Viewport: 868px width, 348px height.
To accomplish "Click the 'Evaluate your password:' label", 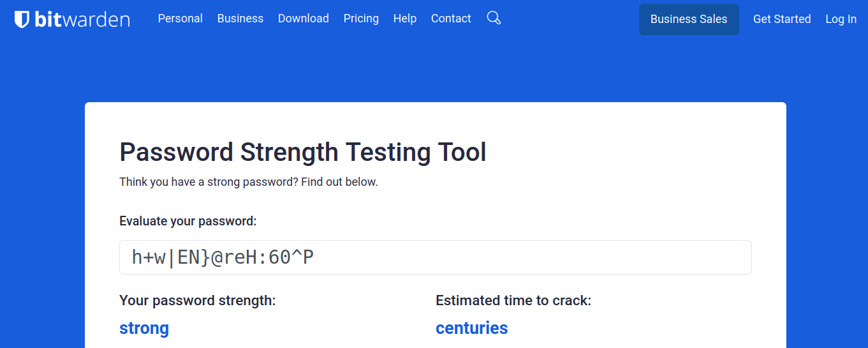I will 188,221.
